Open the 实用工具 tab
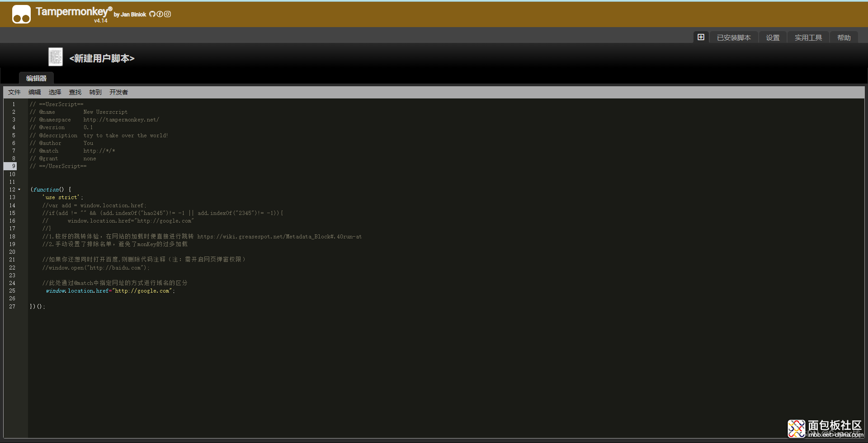Viewport: 868px width, 443px height. 808,37
